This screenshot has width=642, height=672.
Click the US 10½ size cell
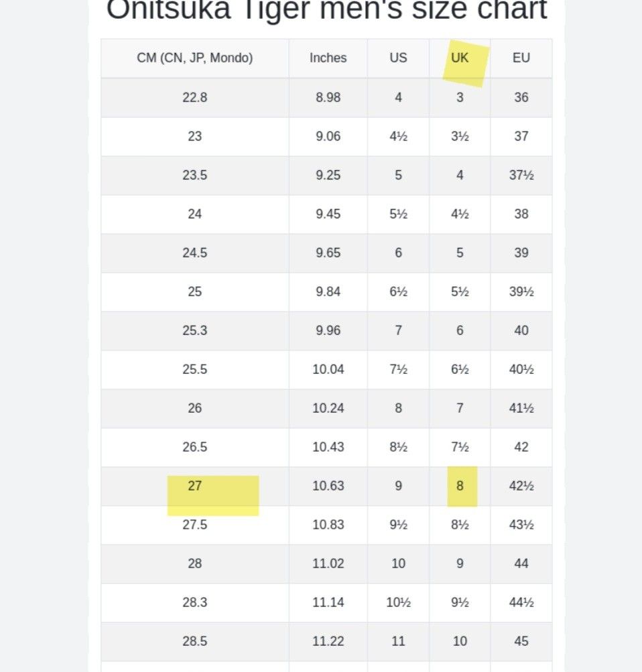click(399, 602)
